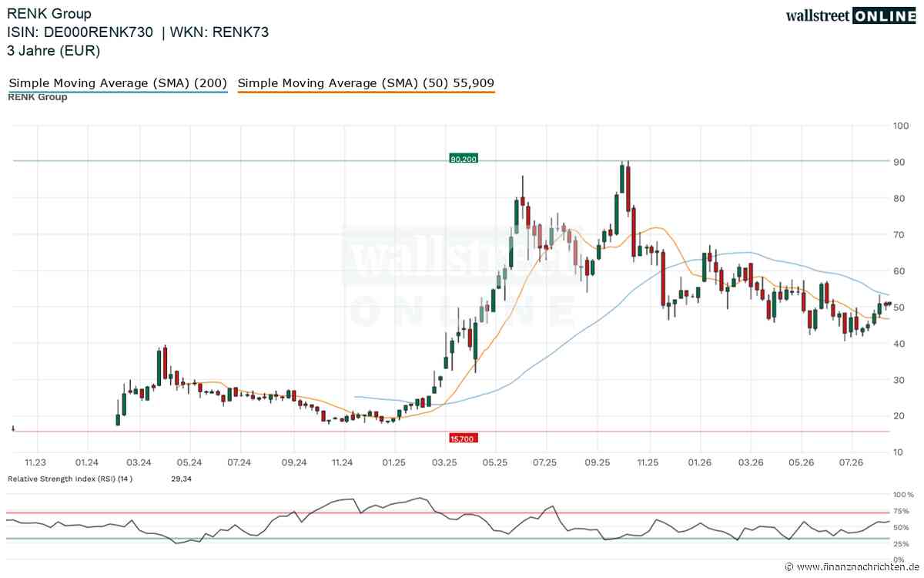Click the wallstreet ONLINE logo
The image size is (924, 578).
click(851, 15)
